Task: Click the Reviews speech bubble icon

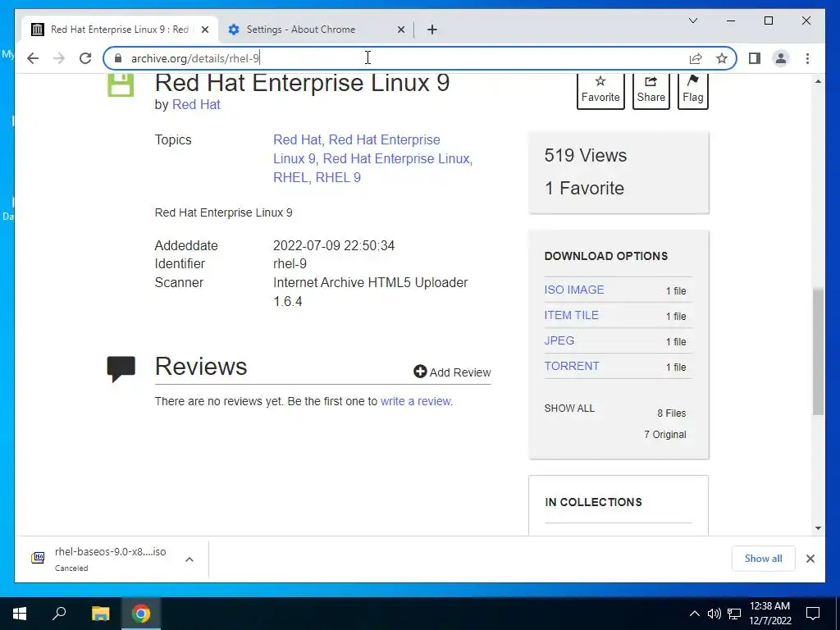Action: (x=121, y=368)
